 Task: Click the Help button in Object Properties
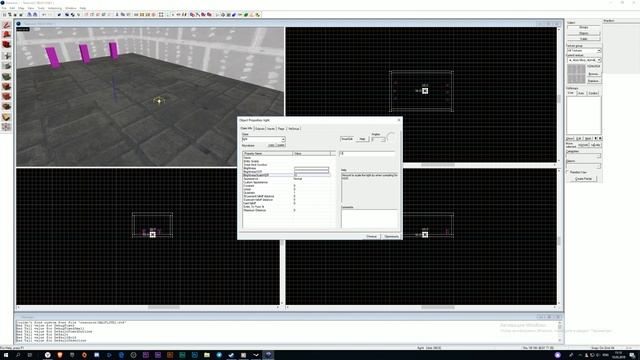tap(362, 139)
